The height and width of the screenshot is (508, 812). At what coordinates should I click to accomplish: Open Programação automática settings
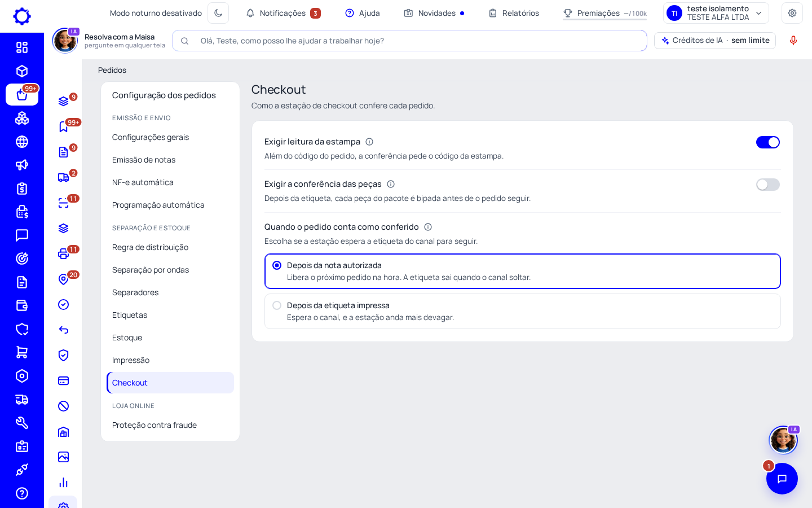(x=170, y=205)
